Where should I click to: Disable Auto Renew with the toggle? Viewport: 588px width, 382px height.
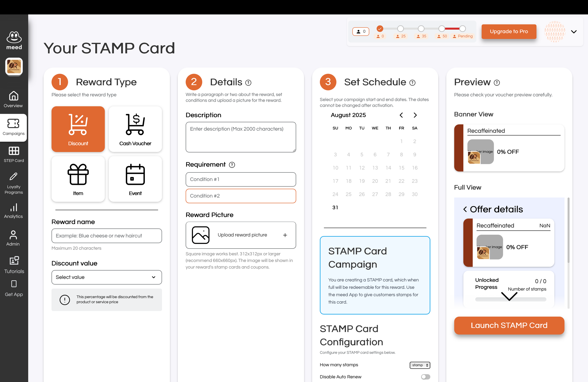(x=425, y=377)
